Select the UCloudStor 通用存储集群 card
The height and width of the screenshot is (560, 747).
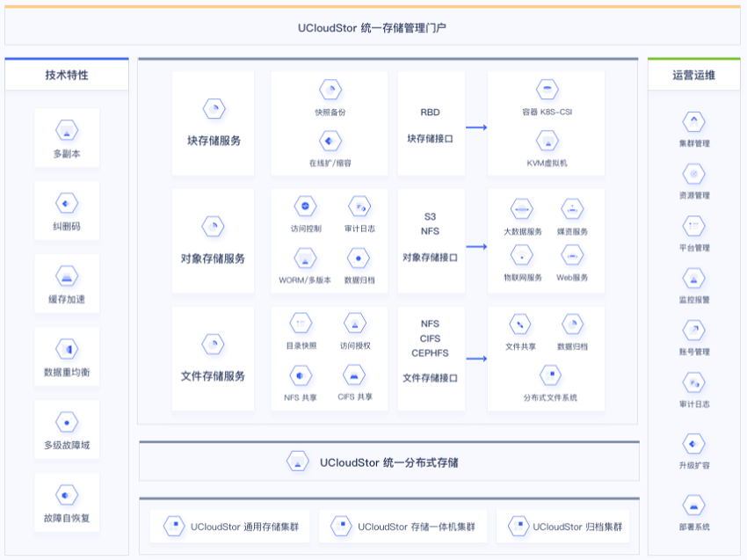[x=229, y=527]
